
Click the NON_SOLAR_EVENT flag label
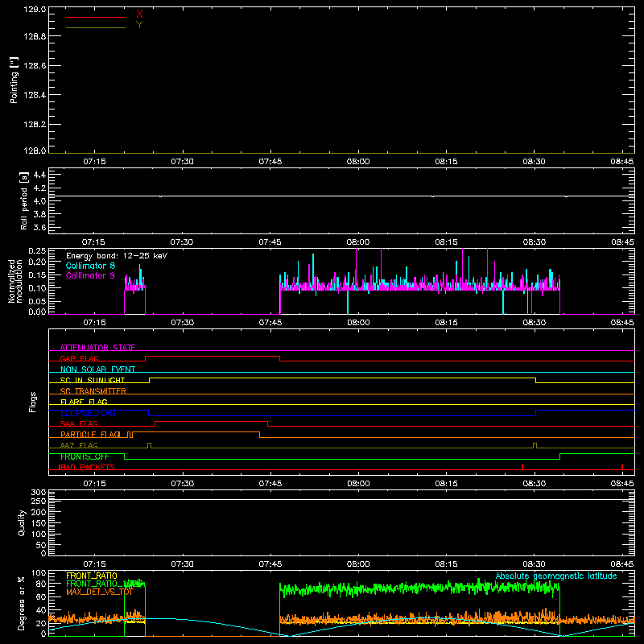click(97, 369)
